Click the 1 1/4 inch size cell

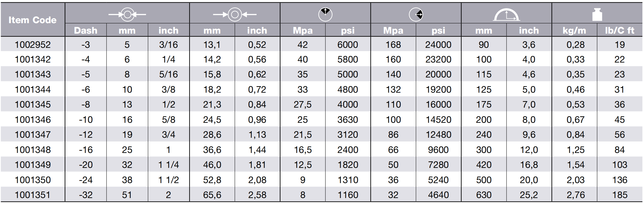pos(168,165)
